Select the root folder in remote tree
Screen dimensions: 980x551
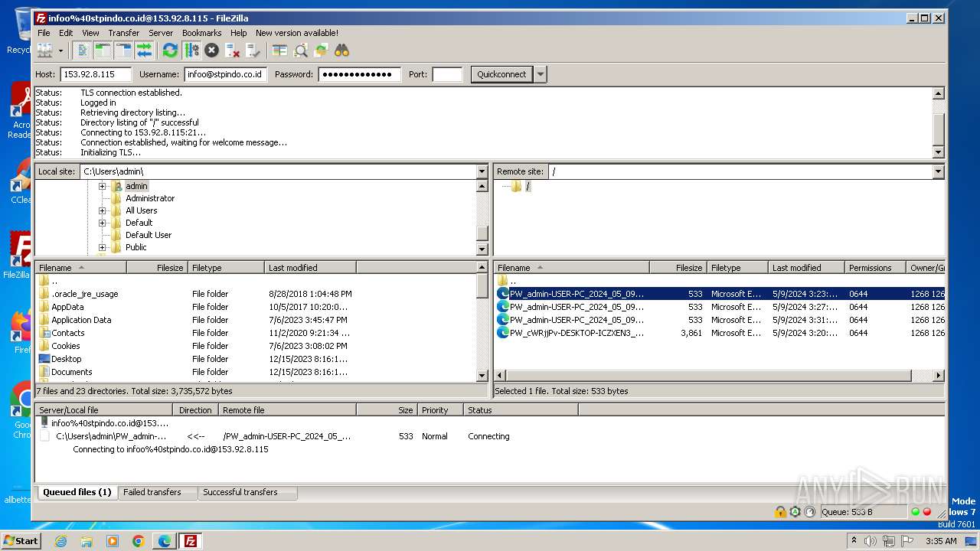coord(528,186)
